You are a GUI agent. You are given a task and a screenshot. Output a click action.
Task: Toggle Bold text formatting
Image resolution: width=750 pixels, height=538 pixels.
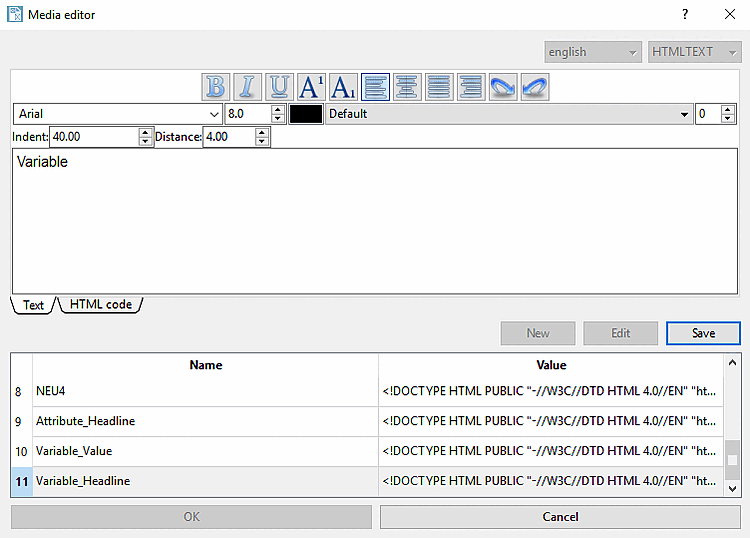[x=216, y=87]
